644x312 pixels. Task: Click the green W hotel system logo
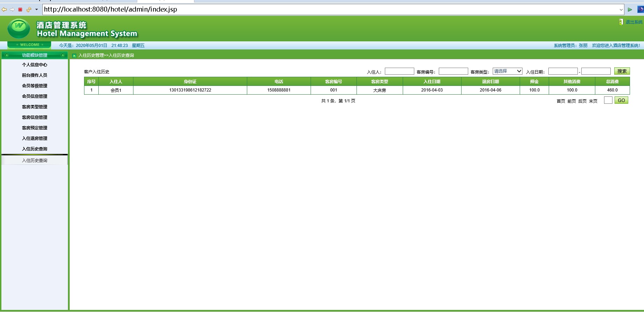19,28
